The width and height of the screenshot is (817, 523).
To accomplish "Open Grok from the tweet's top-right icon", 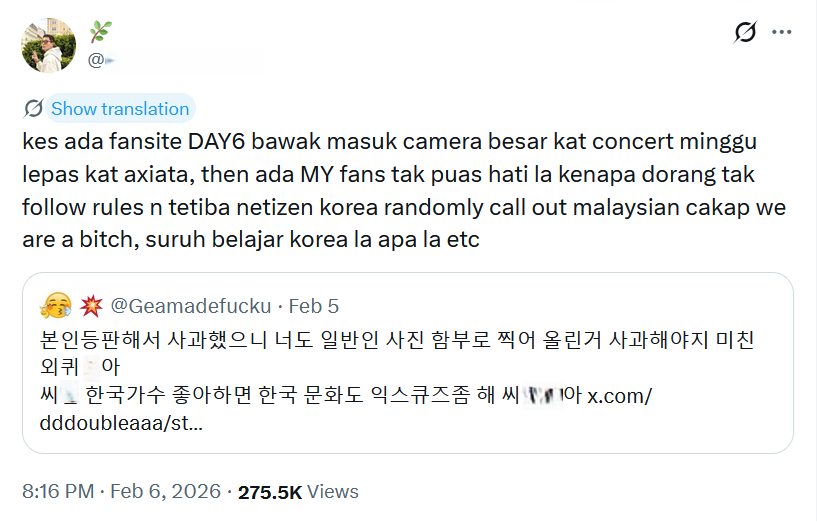I will tap(745, 33).
